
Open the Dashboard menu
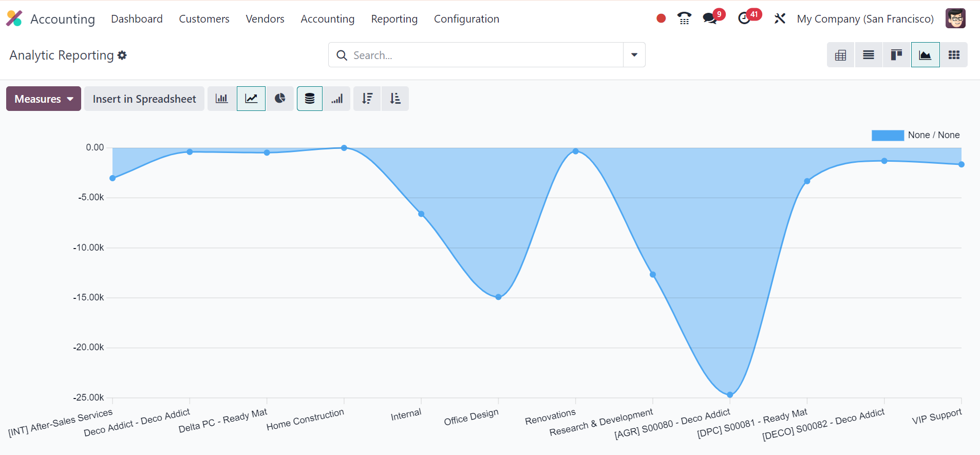point(137,19)
